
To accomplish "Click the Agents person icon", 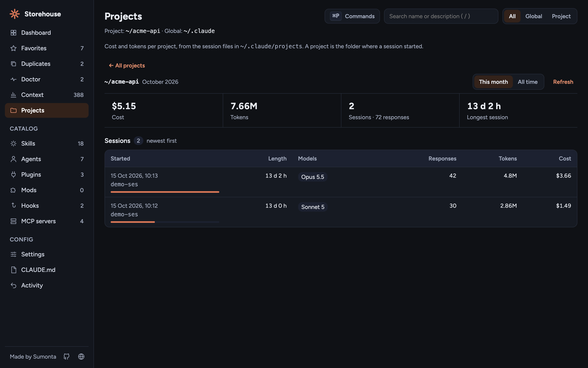I will point(13,159).
